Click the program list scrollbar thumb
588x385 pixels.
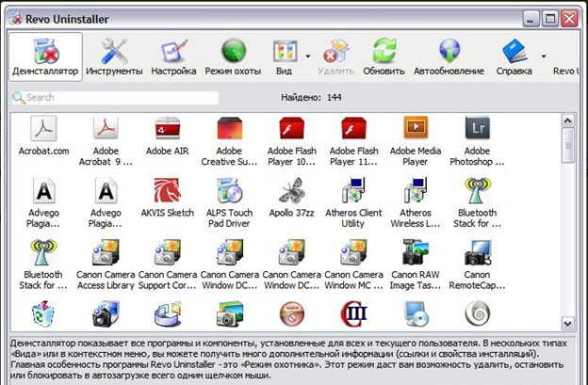click(568, 145)
